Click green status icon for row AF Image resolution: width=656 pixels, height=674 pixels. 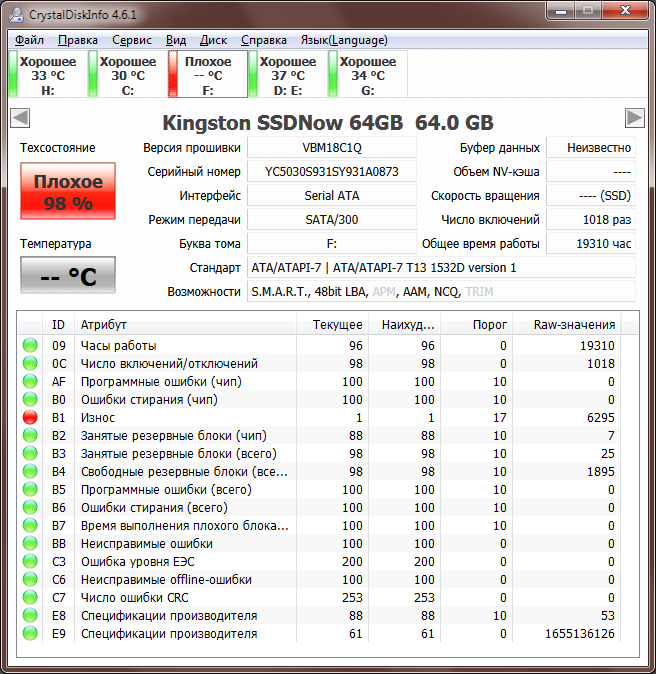[x=30, y=381]
